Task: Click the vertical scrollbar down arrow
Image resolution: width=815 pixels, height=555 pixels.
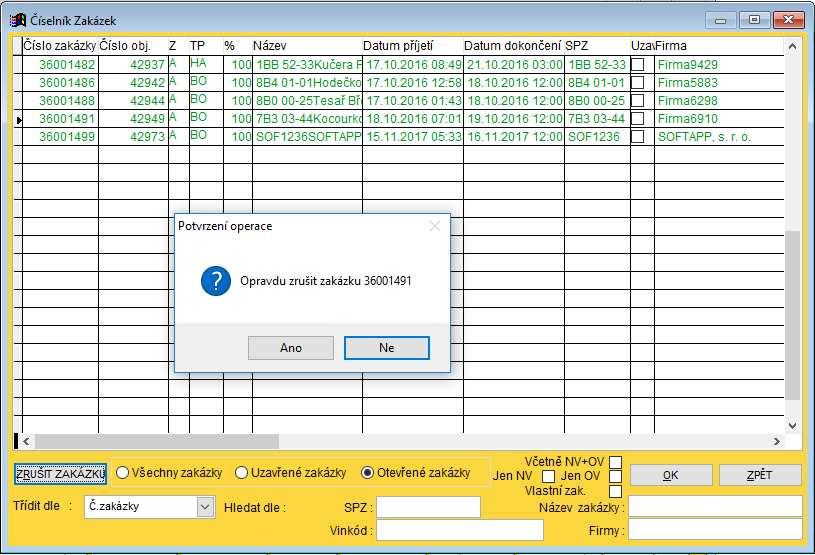Action: coord(792,426)
